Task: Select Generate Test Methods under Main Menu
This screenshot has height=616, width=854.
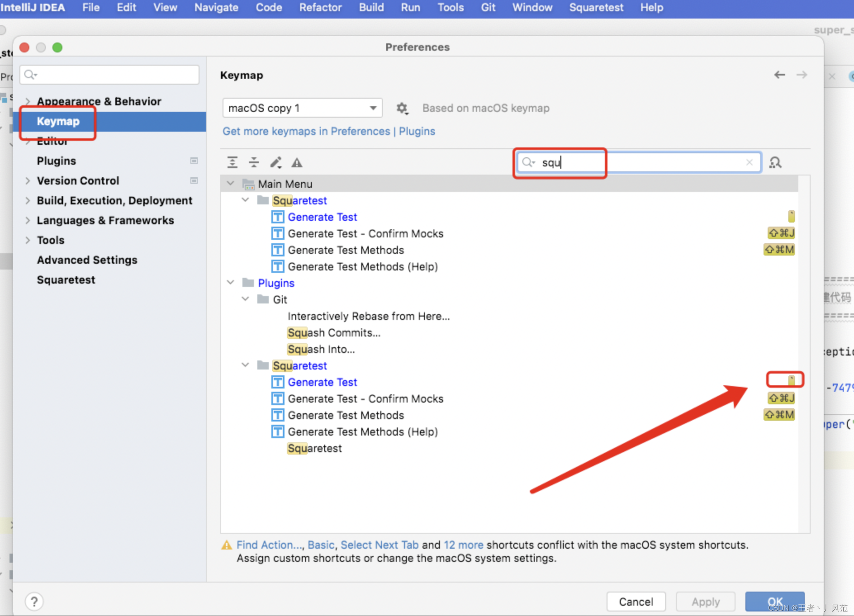Action: point(346,250)
